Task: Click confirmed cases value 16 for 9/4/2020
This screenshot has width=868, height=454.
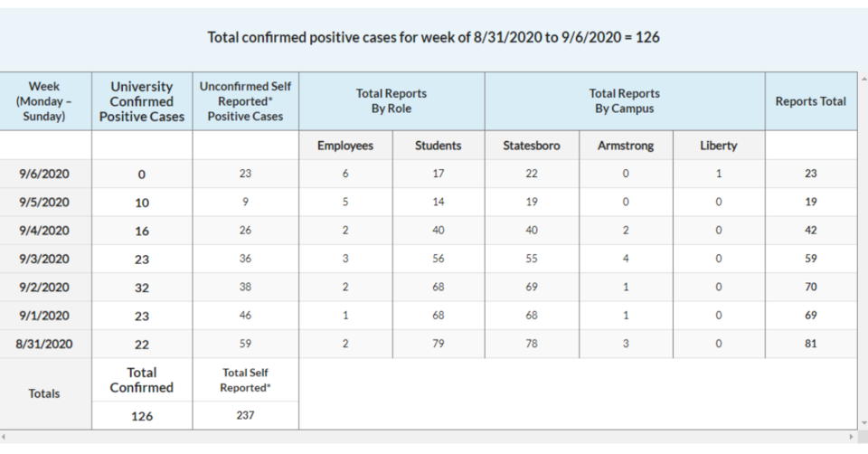Action: coord(142,231)
